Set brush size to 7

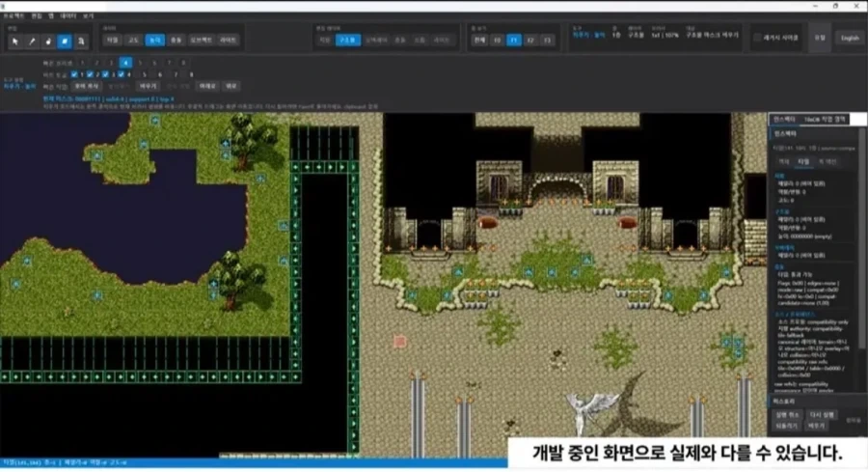click(x=169, y=63)
